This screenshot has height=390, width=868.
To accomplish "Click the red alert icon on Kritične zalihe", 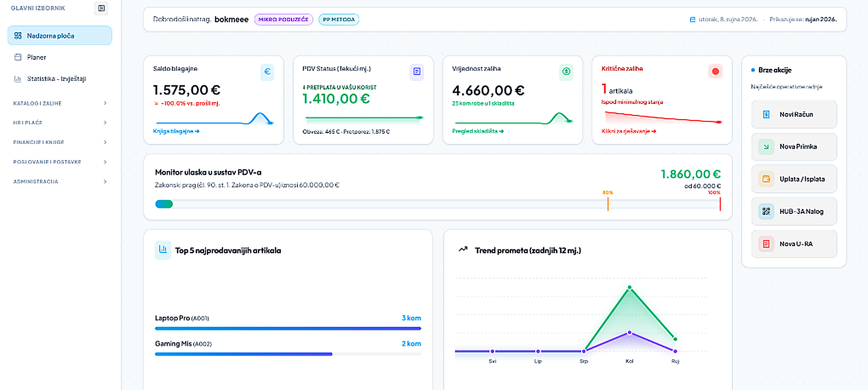I will tap(715, 72).
